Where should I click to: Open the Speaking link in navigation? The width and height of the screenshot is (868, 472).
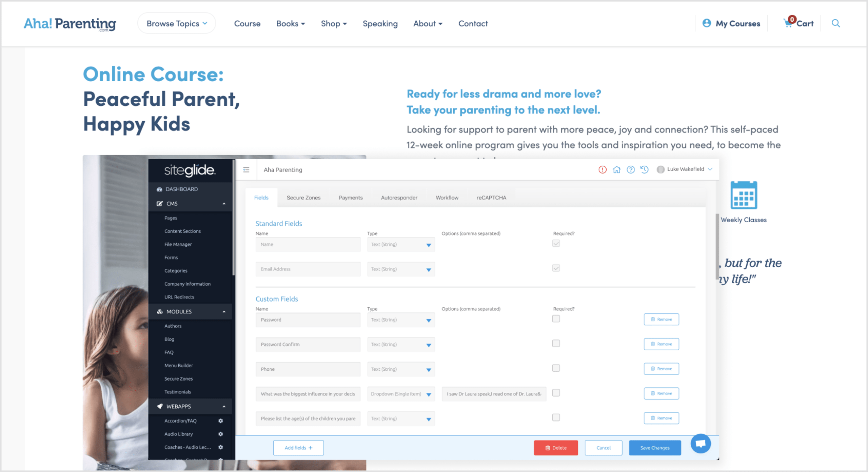pyautogui.click(x=380, y=24)
